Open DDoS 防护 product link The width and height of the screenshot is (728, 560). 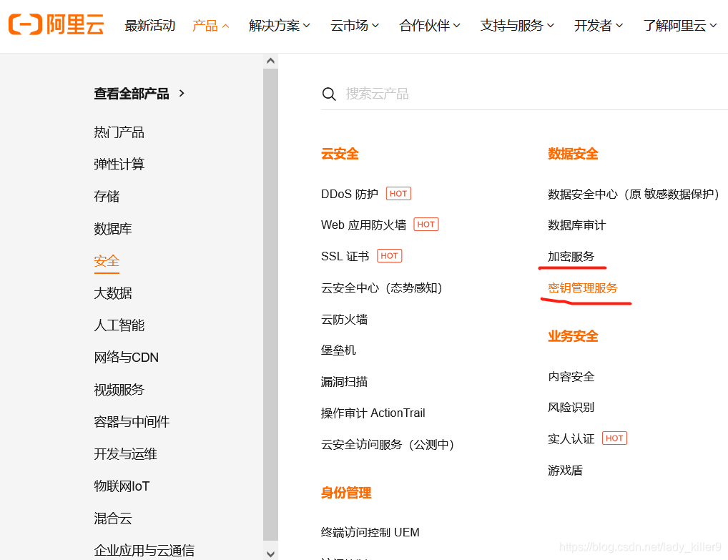click(350, 194)
